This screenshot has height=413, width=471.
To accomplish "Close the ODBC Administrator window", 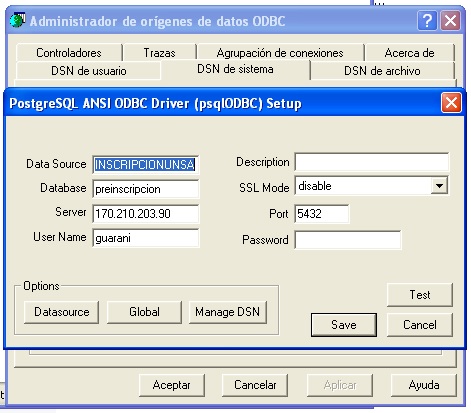I will tap(450, 21).
